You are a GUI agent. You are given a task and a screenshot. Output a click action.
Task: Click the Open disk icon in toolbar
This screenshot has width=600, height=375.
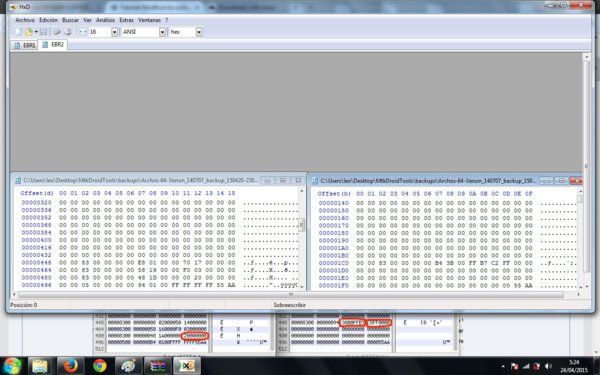[x=68, y=32]
